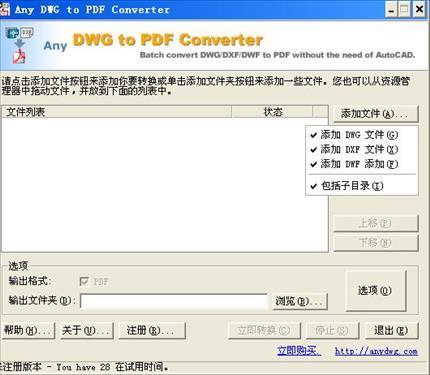Close the Any DWG to PDF Converter window
Image resolution: width=430 pixels, height=375 pixels.
(x=419, y=9)
